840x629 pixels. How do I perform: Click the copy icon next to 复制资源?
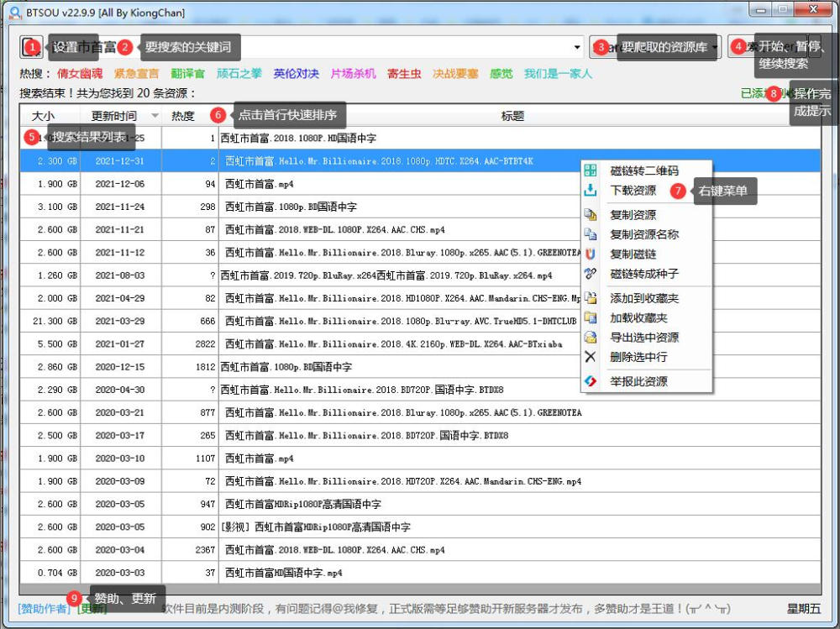[591, 214]
